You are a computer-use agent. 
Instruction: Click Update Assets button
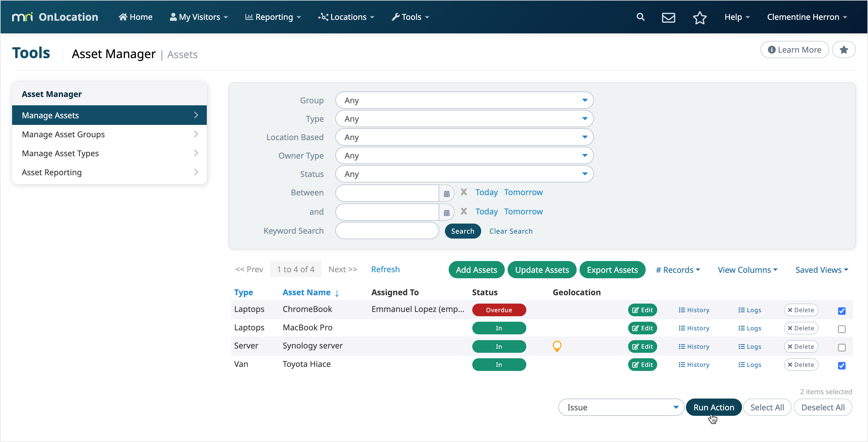coord(542,270)
